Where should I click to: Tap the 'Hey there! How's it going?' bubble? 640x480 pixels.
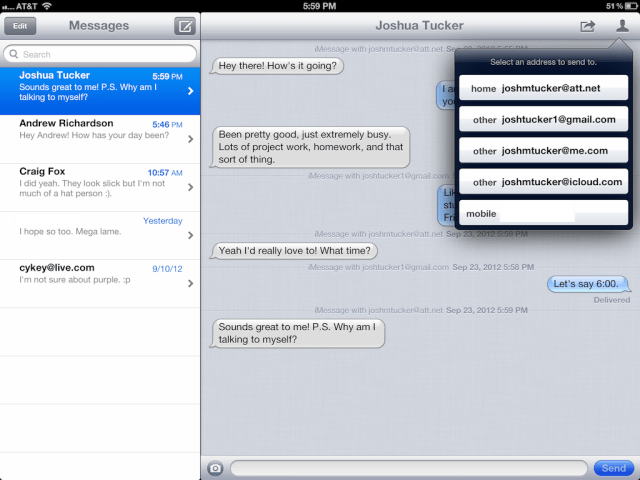[277, 66]
